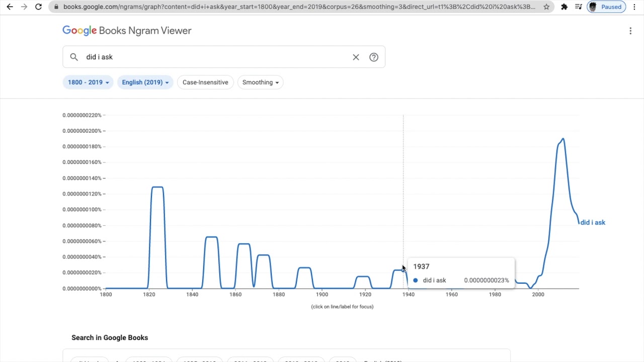View site info via the padlock icon
This screenshot has height=362, width=644.
click(56, 7)
